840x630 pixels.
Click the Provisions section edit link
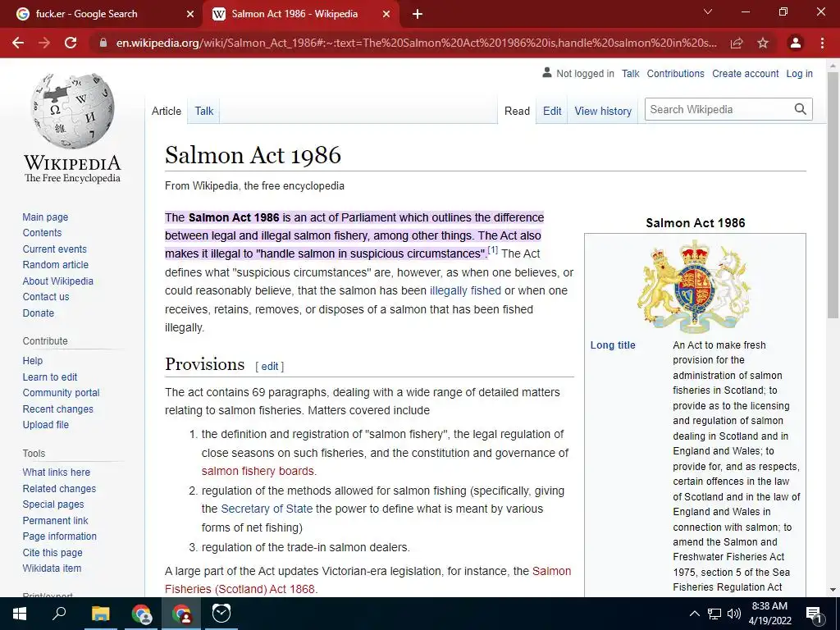pos(269,367)
